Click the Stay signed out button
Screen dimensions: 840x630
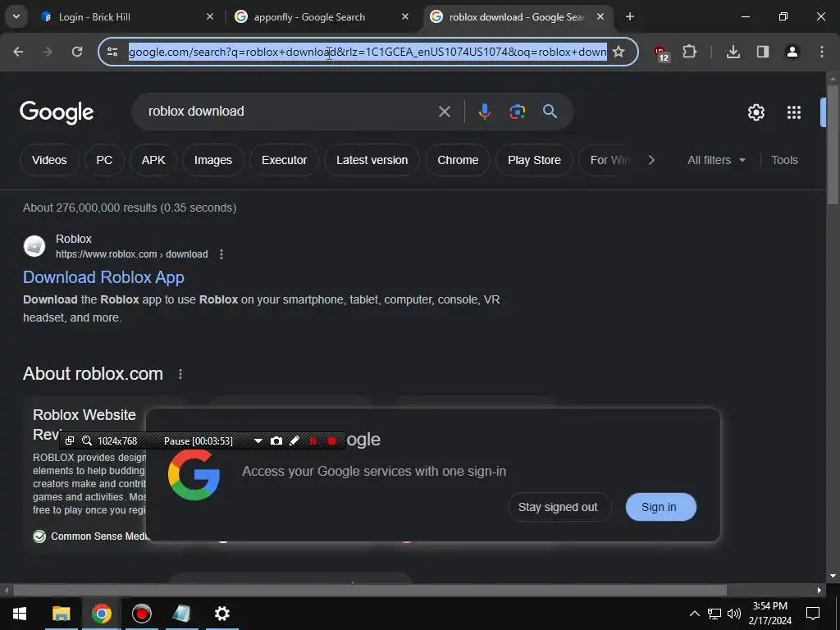558,507
